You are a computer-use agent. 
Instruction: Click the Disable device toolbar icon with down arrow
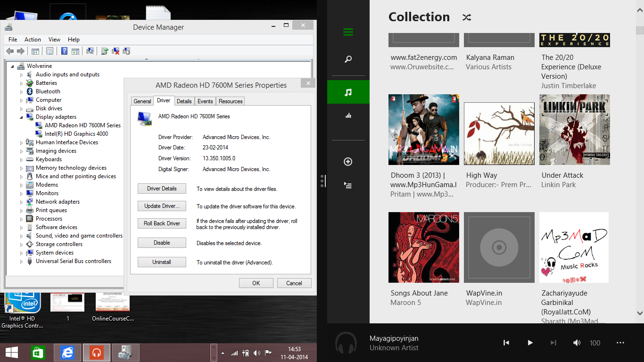tap(126, 51)
